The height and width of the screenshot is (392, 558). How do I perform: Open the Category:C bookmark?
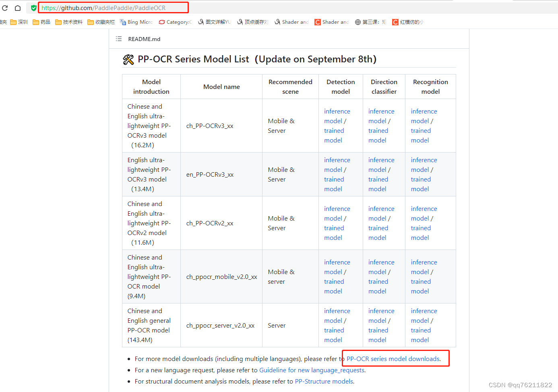(175, 22)
